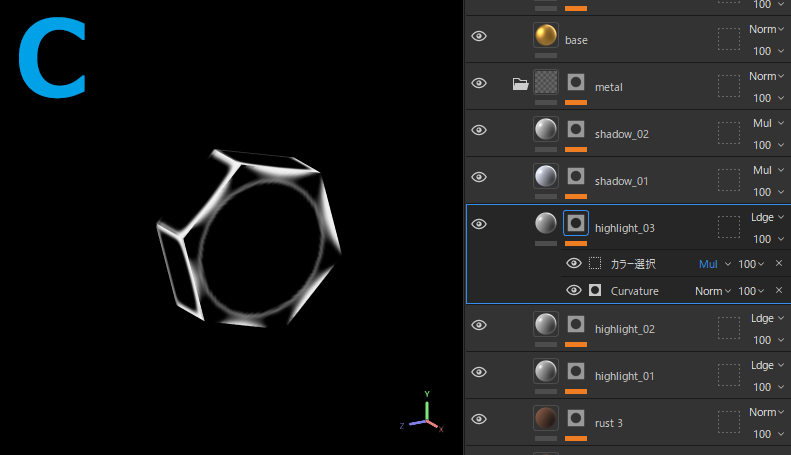Select the highlight_01 layer mask icon
The image size is (791, 455).
coord(576,370)
